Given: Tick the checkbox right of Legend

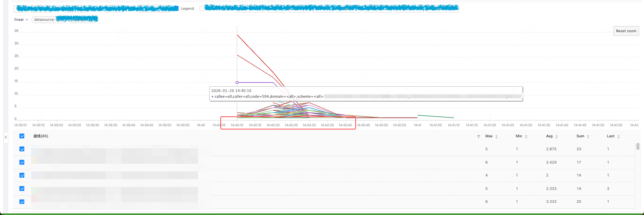Looking at the screenshot, I should coord(202,8).
